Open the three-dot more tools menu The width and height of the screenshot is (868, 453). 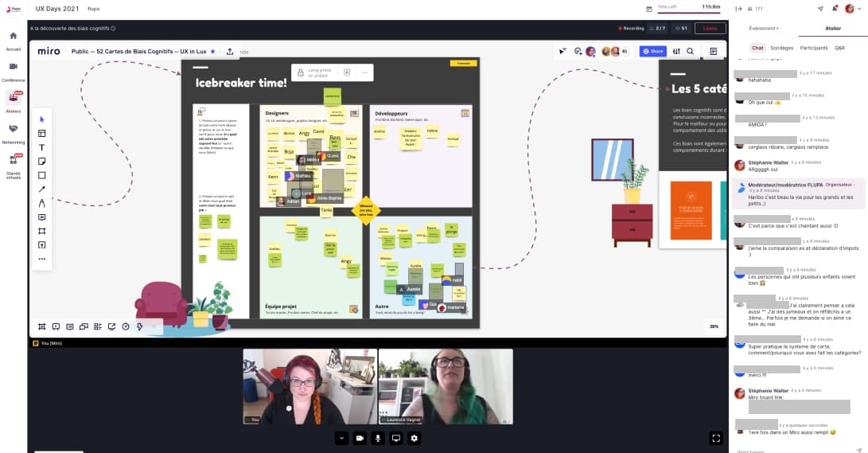(x=42, y=259)
